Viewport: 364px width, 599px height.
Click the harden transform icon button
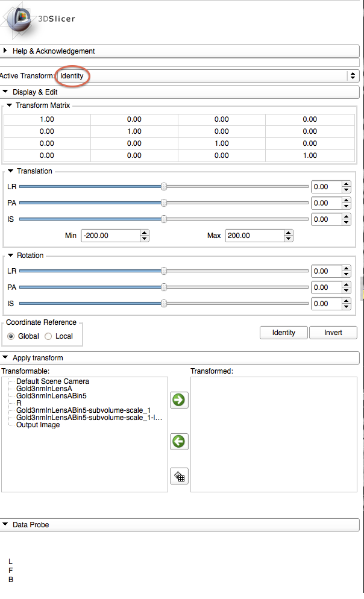pyautogui.click(x=179, y=477)
